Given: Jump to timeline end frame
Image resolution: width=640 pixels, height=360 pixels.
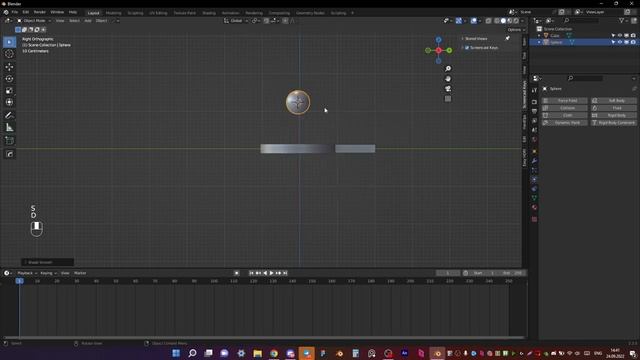Looking at the screenshot, I should point(285,273).
